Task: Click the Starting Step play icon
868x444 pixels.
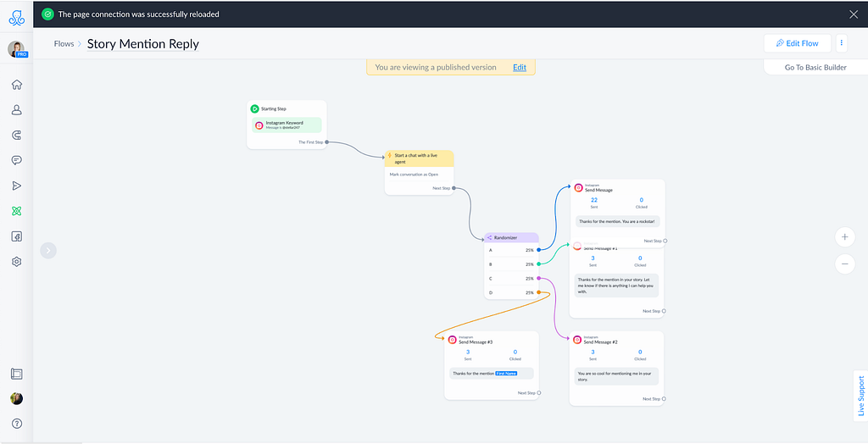Action: point(254,109)
